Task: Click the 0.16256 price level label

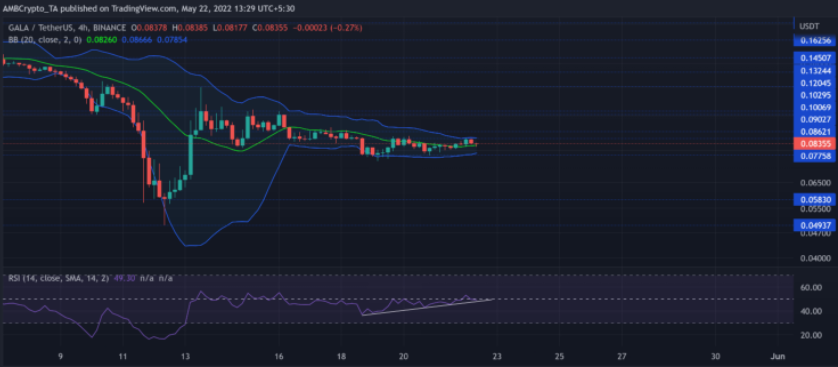Action: 815,41
